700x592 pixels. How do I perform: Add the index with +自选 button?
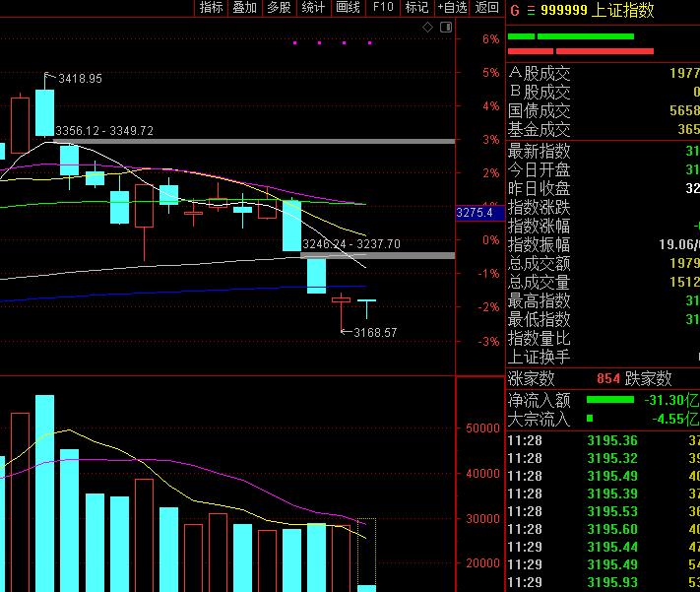(451, 8)
